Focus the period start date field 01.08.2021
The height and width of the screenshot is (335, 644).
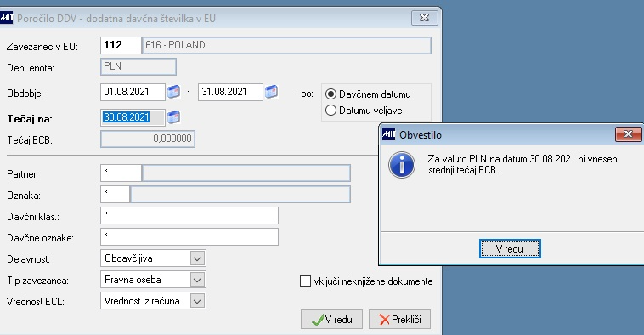tap(133, 92)
